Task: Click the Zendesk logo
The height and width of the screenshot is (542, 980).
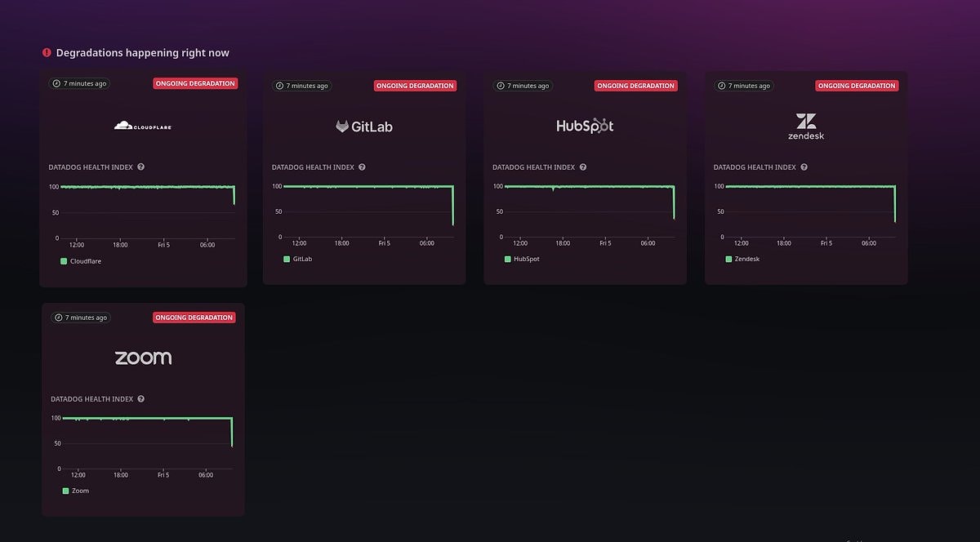Action: 806,127
